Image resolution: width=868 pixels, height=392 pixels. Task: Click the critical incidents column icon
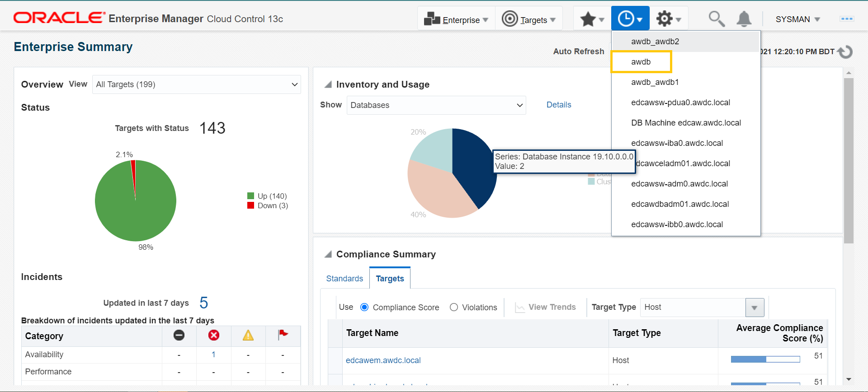(214, 335)
